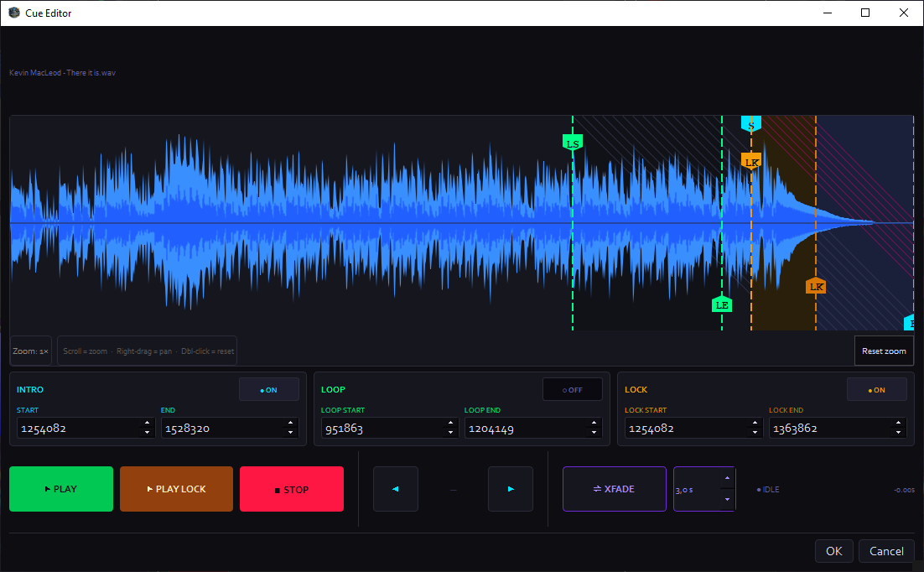Click the cyan S intro start marker
The width and height of the screenshot is (924, 572).
(750, 124)
